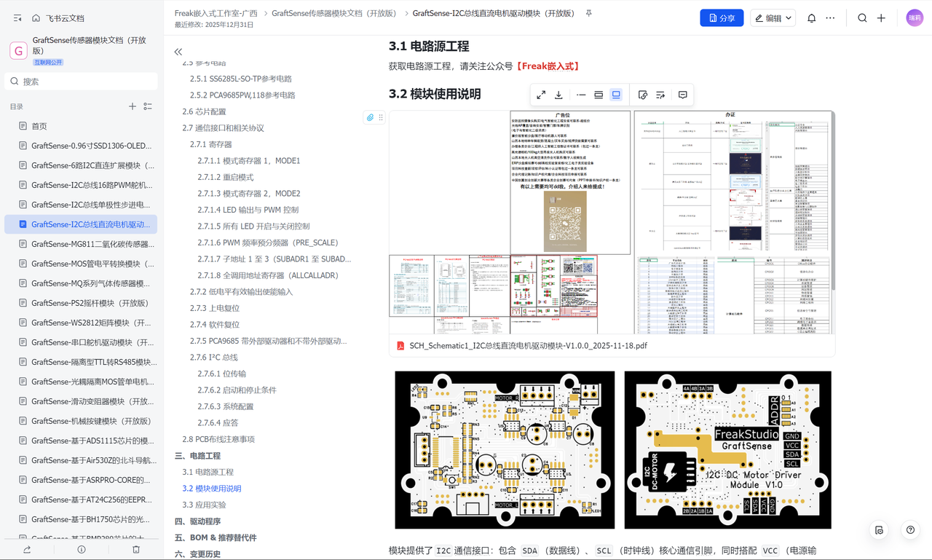Add a comment on the attachment
The image size is (932, 560).
[x=682, y=95]
